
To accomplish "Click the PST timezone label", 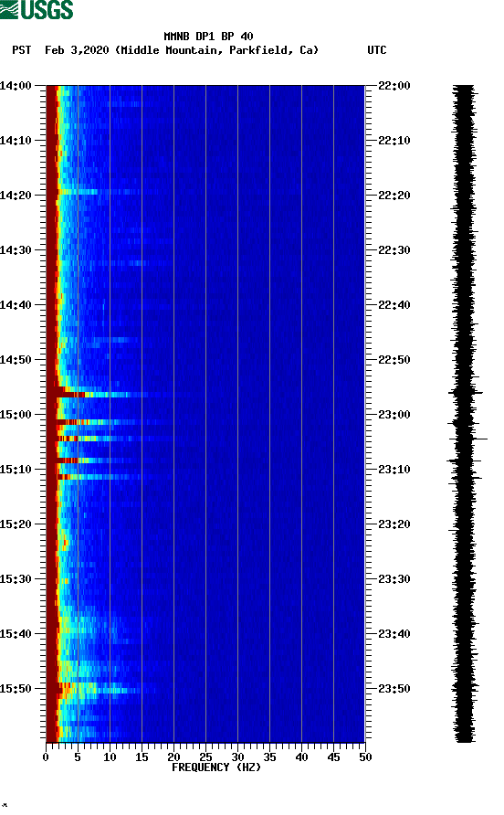I will click(21, 50).
